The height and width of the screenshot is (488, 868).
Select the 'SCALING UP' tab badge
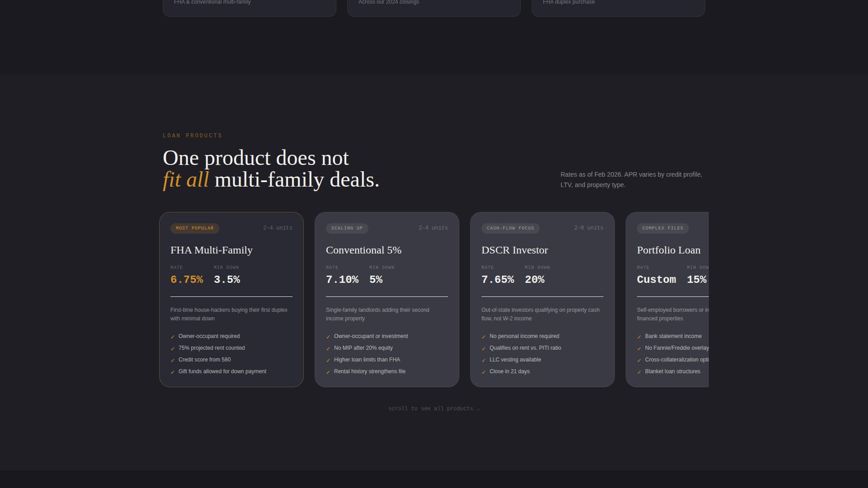tap(347, 228)
